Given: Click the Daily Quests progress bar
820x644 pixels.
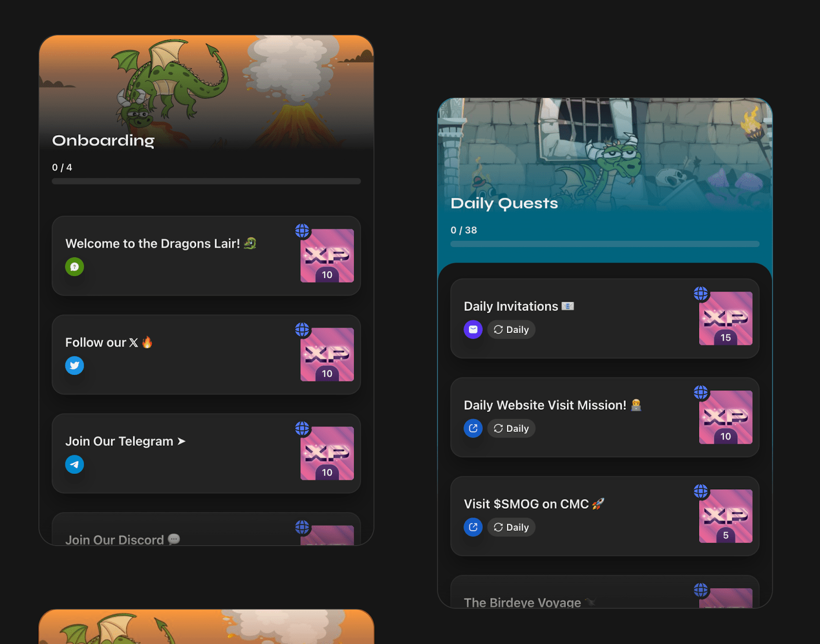Looking at the screenshot, I should coord(605,244).
